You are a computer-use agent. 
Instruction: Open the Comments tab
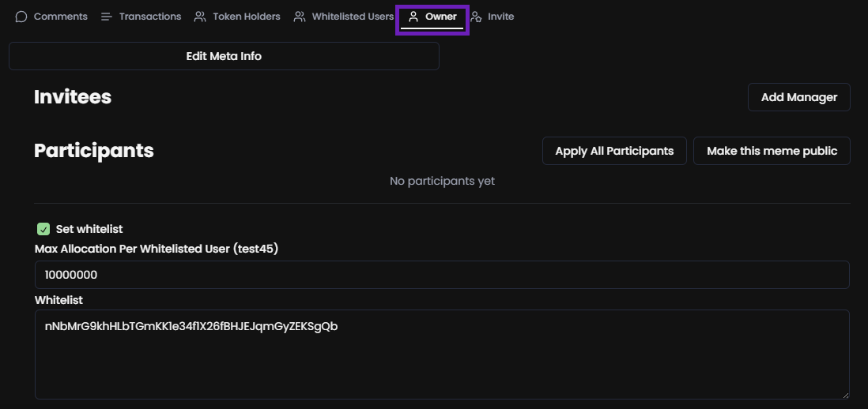click(60, 17)
